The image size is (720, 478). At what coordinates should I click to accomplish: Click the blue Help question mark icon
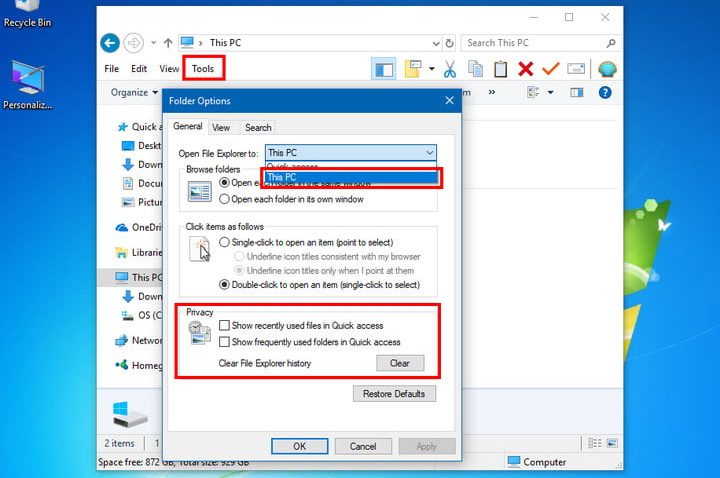pyautogui.click(x=604, y=93)
